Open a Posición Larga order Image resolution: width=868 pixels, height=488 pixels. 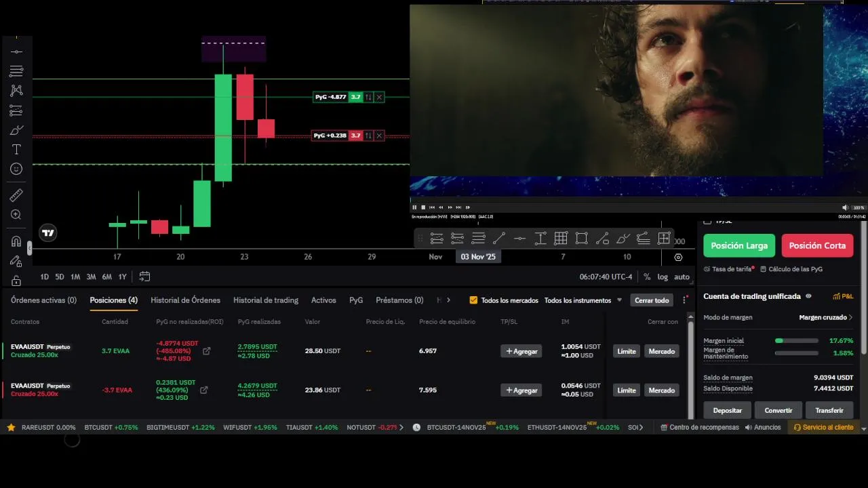click(739, 245)
